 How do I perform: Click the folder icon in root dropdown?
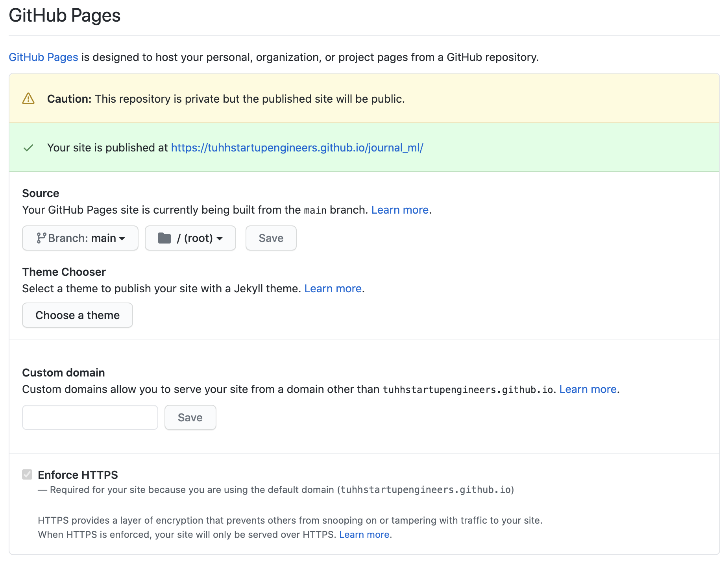[x=164, y=238]
